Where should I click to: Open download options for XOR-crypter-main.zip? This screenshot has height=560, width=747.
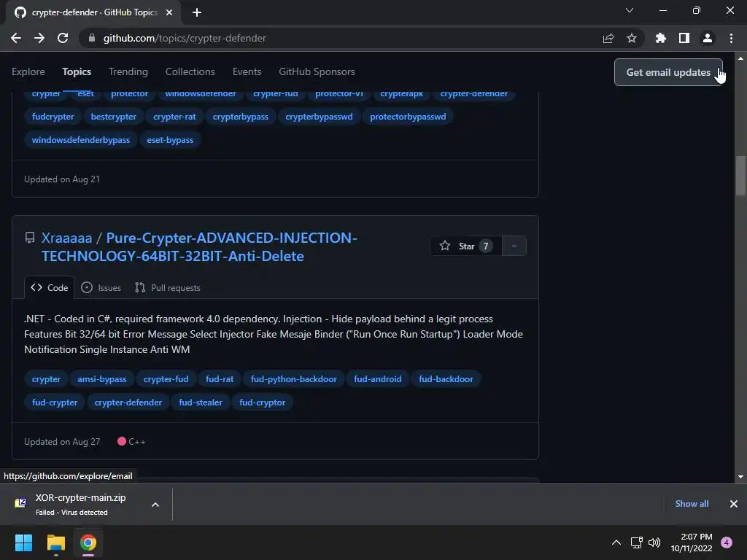pyautogui.click(x=155, y=505)
